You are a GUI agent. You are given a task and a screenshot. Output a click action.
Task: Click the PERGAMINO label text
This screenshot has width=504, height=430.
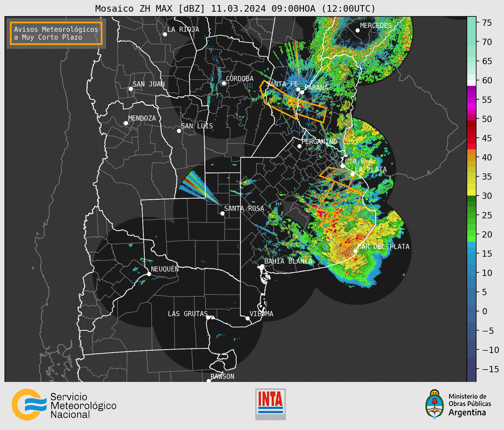[x=319, y=141]
